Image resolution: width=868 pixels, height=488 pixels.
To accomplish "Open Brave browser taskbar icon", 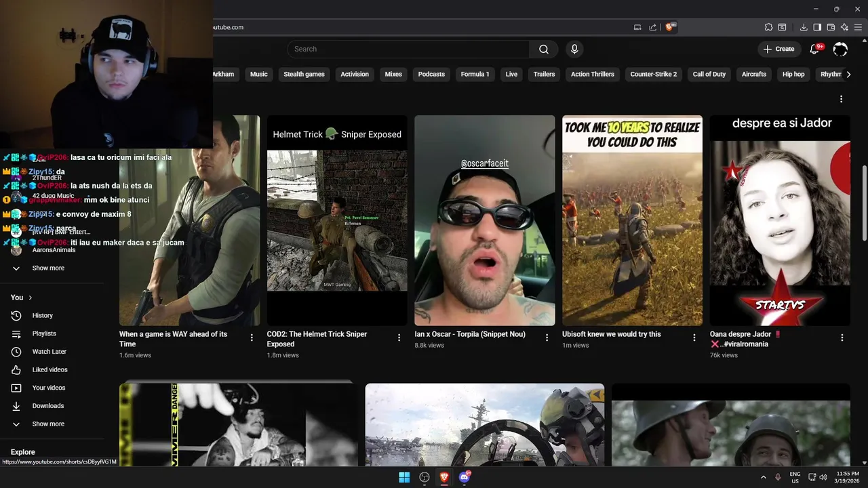I will coord(444,477).
